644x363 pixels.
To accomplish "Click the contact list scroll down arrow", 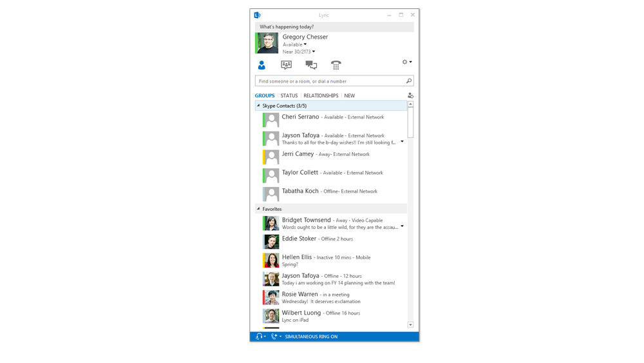I will coord(410,325).
